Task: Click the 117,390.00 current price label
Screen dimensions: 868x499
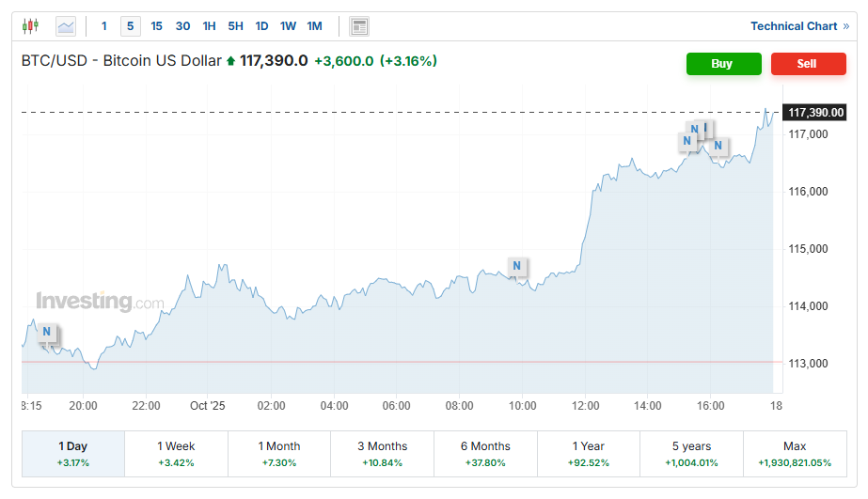Action: (815, 113)
